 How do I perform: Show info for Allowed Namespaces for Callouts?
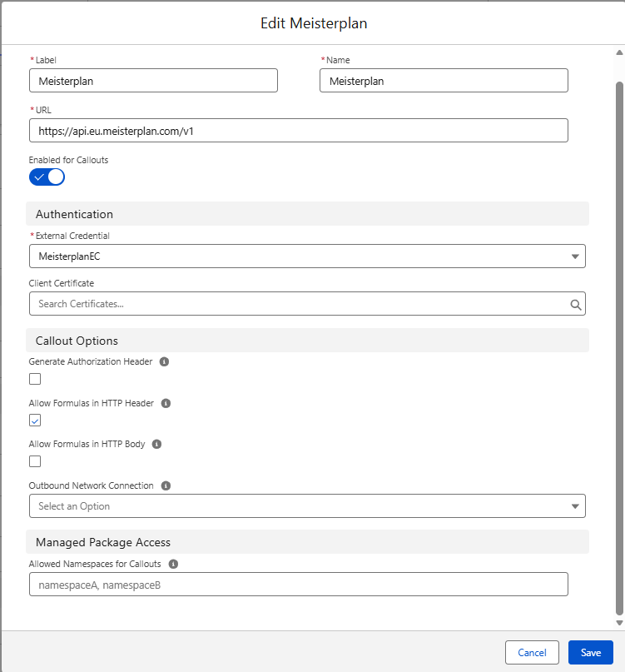tap(173, 564)
